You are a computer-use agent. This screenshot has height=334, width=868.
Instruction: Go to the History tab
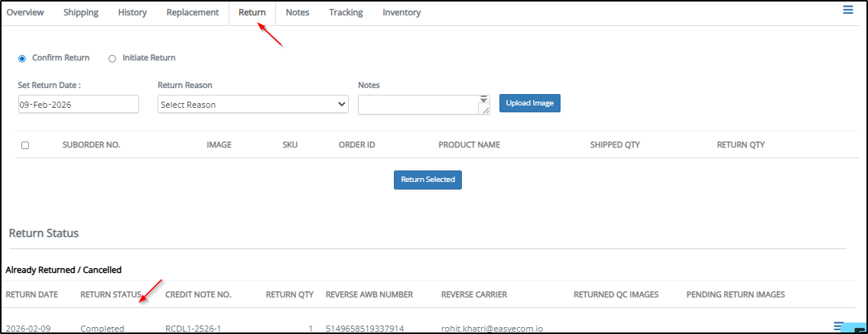point(132,13)
